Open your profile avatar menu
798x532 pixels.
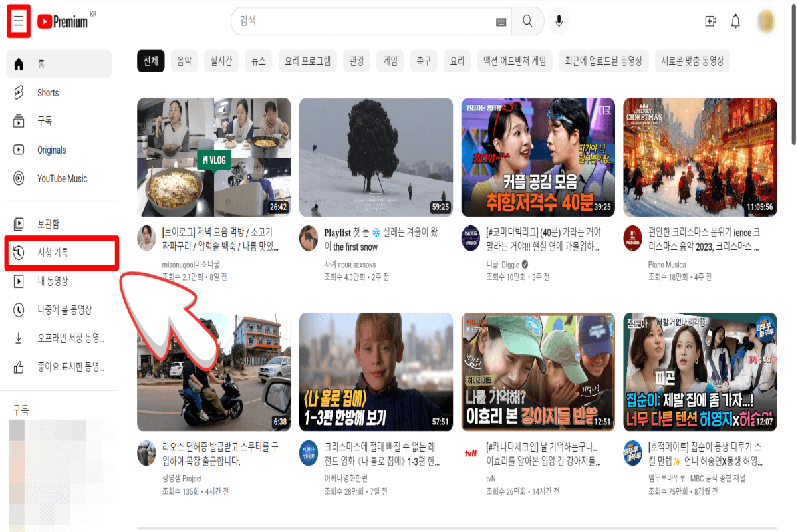tap(766, 21)
